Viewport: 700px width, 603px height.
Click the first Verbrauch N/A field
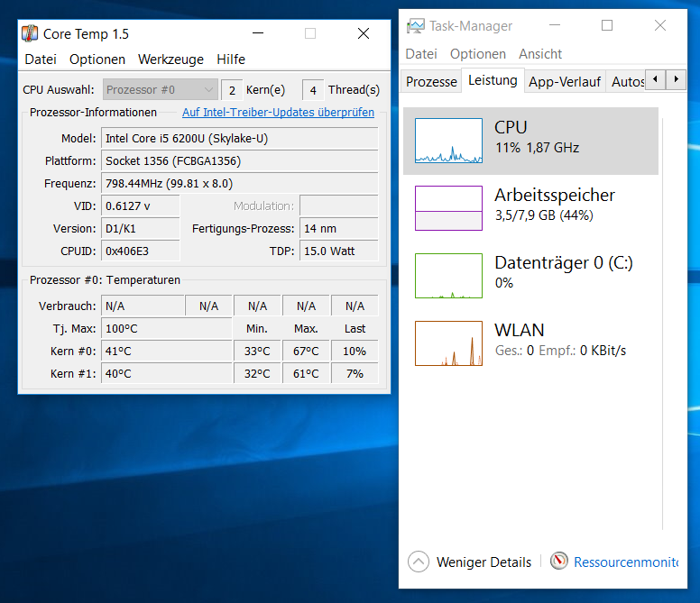(143, 306)
